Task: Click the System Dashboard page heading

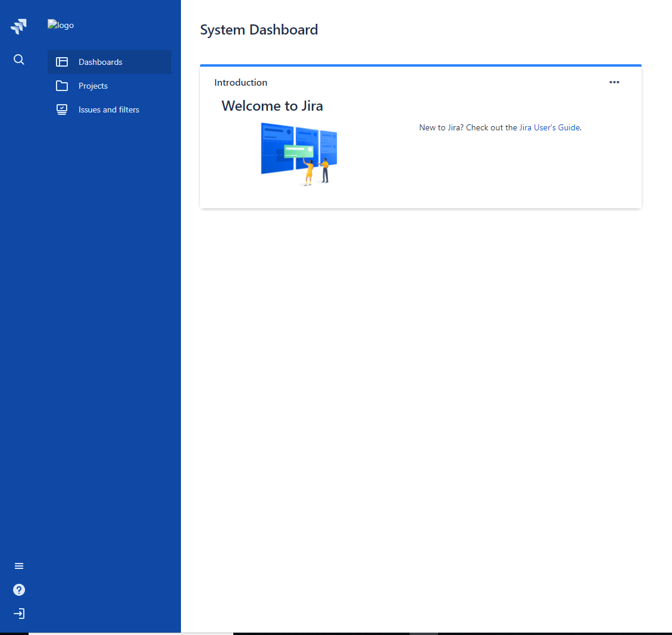Action: click(x=259, y=30)
